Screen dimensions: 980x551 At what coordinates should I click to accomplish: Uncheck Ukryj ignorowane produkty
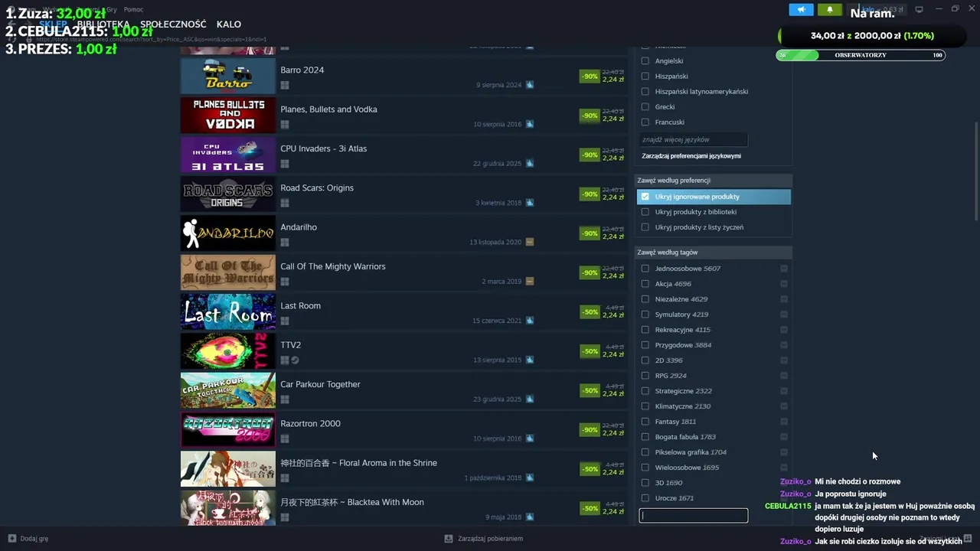tap(645, 197)
